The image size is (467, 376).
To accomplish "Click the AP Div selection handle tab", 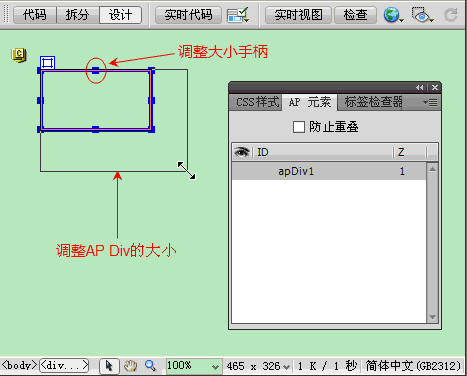I will tap(47, 63).
